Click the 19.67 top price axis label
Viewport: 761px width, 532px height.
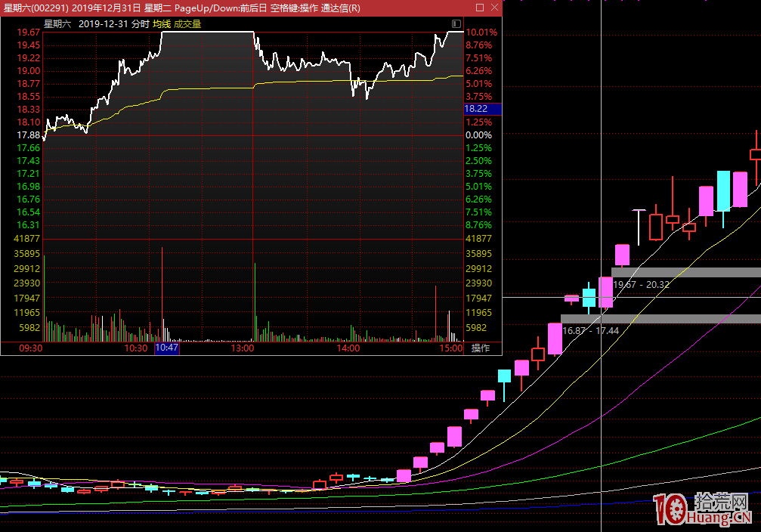point(29,32)
